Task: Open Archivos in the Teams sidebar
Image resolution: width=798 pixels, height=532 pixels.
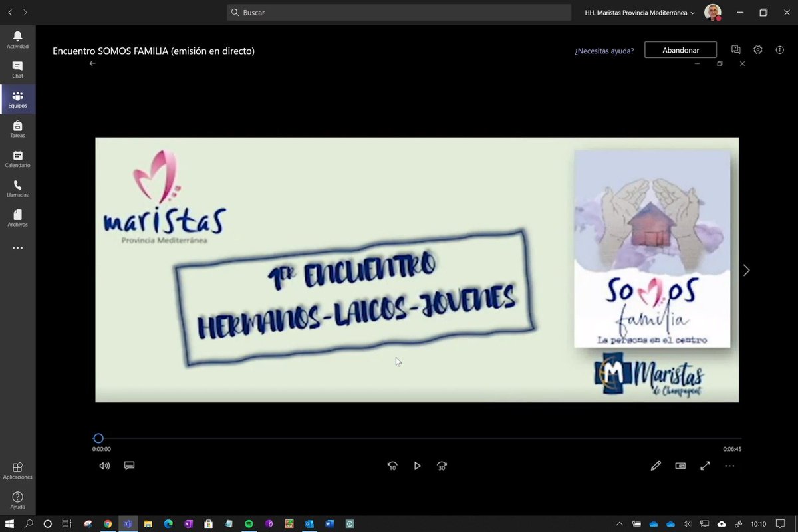Action: (x=17, y=219)
